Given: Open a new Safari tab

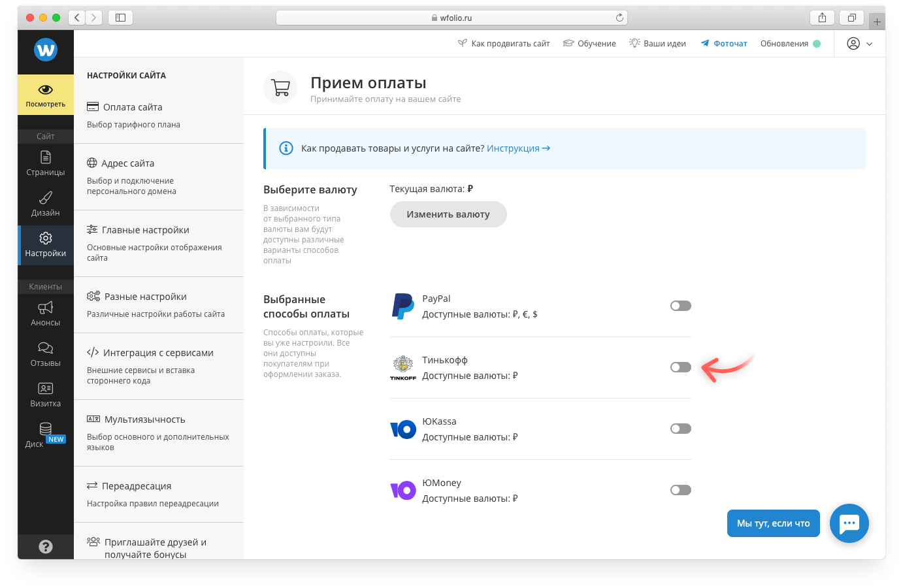Looking at the screenshot, I should [877, 22].
